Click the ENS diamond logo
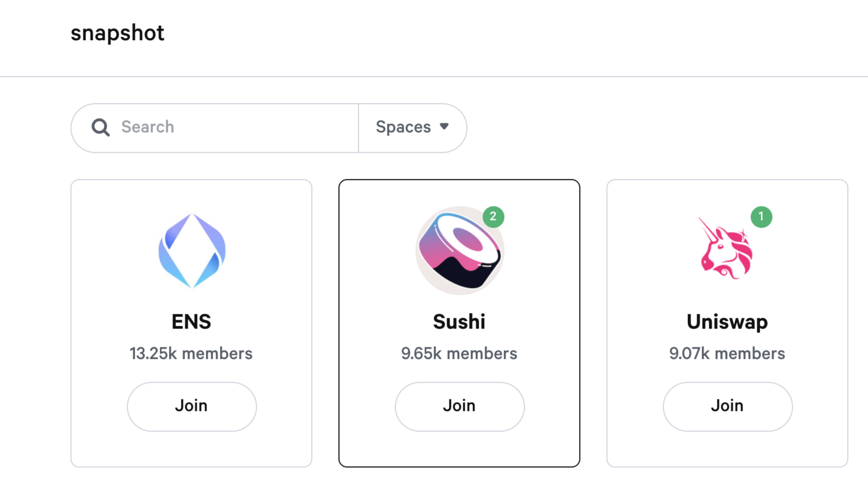868x488 pixels. tap(192, 251)
